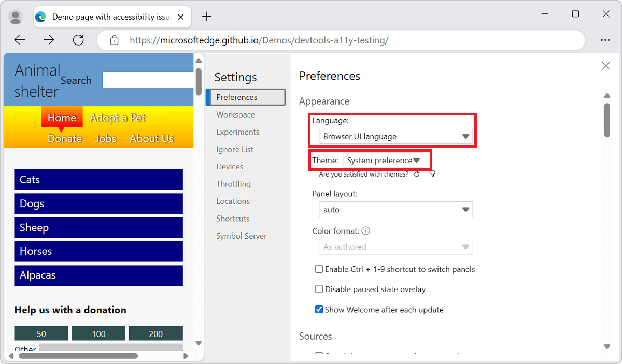622x364 pixels.
Task: Click the browser back arrow
Action: [x=19, y=40]
